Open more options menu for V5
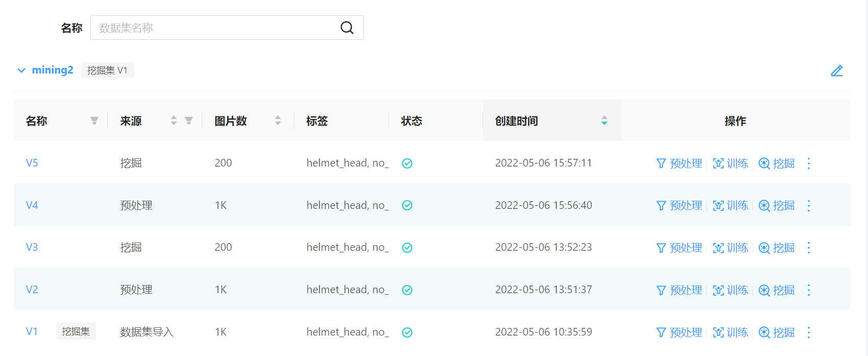This screenshot has height=356, width=868. click(x=809, y=163)
